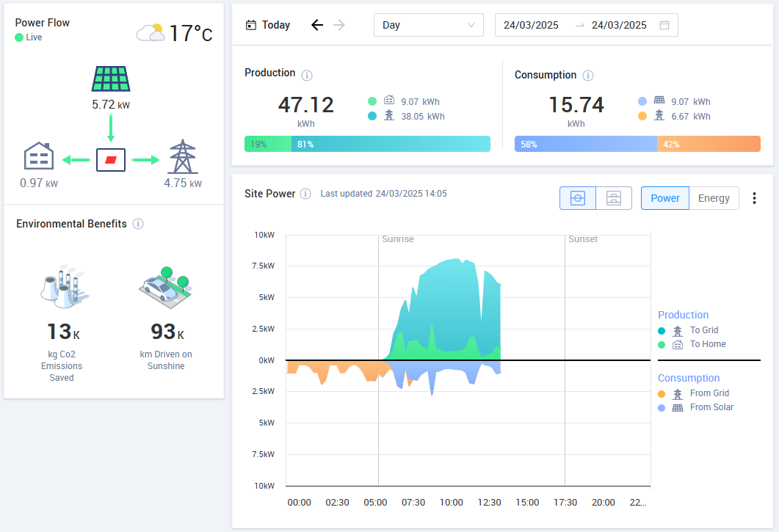This screenshot has height=532, width=779.
Task: Open the Day period dropdown
Action: 429,25
